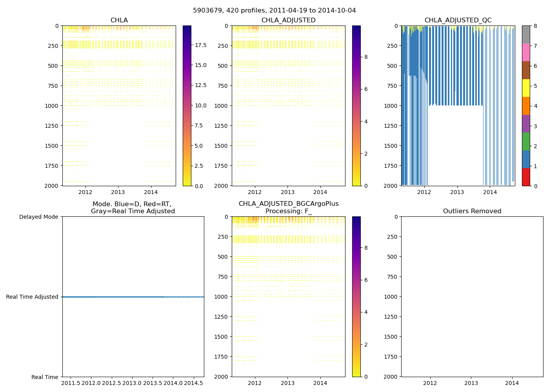Click inside the empty Outliers Removed plot
Screen dimensions: 549x392
(x=472, y=297)
